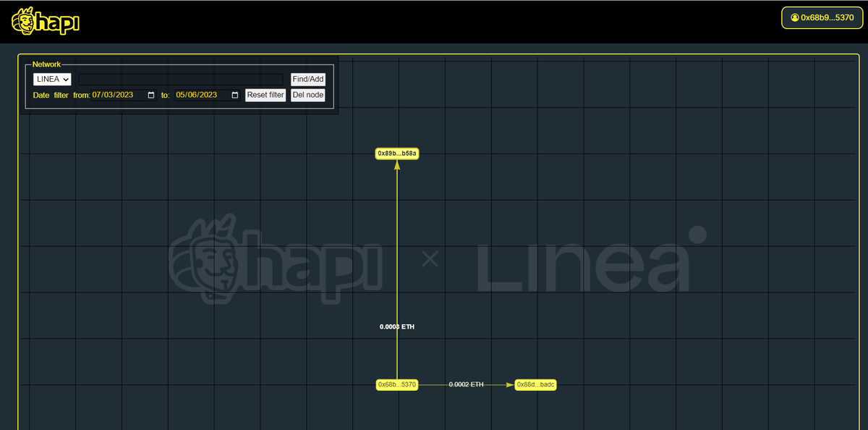Viewport: 868px width, 430px height.
Task: Edit the from date 07/03/2023 field
Action: click(x=124, y=95)
